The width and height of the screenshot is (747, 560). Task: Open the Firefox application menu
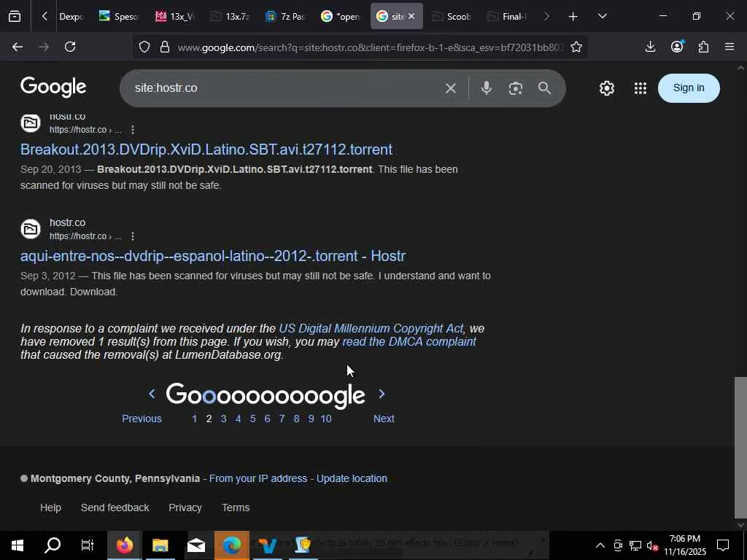tap(729, 47)
